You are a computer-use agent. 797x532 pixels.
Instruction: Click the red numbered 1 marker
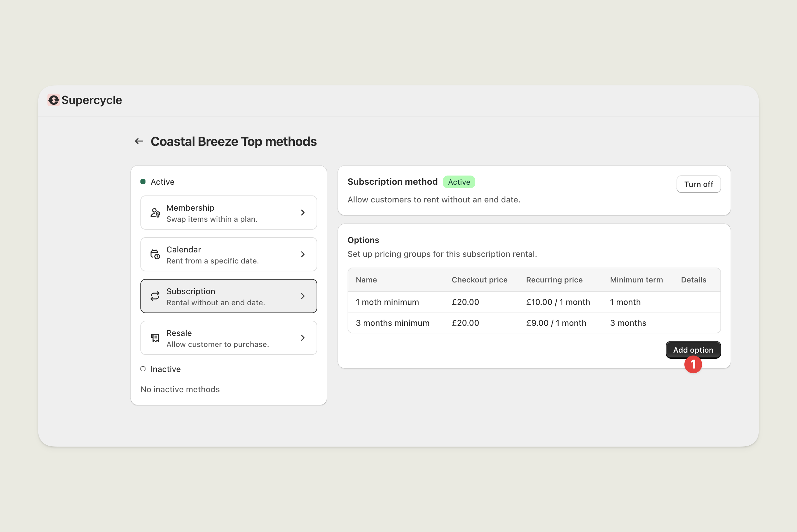(693, 364)
